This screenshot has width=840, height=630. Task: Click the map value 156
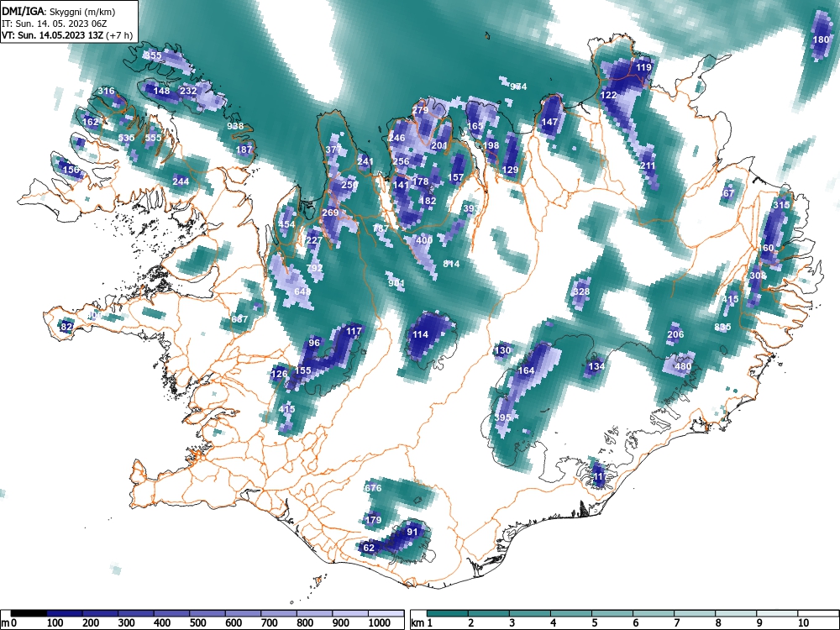71,170
